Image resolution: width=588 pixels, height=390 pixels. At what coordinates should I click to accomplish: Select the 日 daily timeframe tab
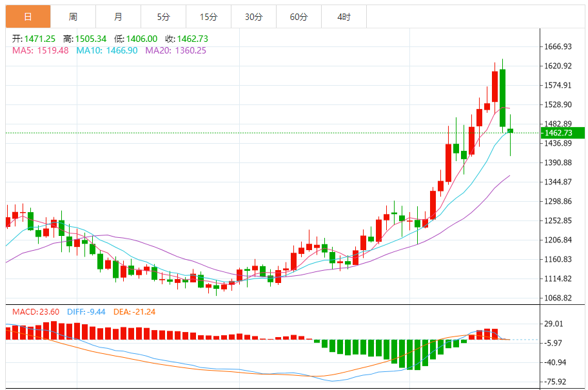pos(28,17)
